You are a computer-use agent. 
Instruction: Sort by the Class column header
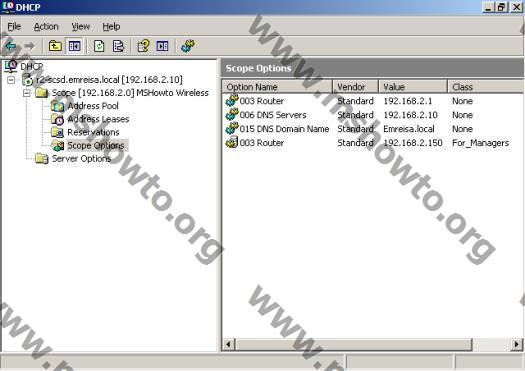[x=486, y=87]
